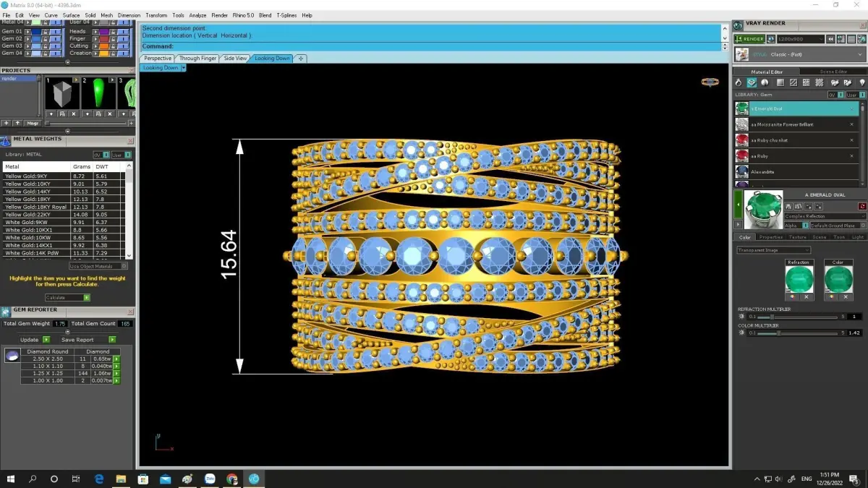The width and height of the screenshot is (868, 488).
Task: Choose the aa Moissanite Forever Brilliant material
Action: click(x=796, y=124)
